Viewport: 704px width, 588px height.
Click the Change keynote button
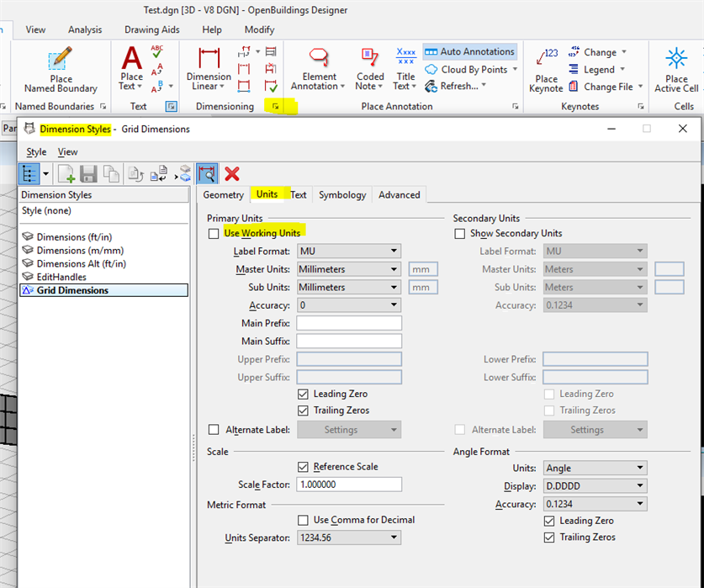click(x=597, y=52)
